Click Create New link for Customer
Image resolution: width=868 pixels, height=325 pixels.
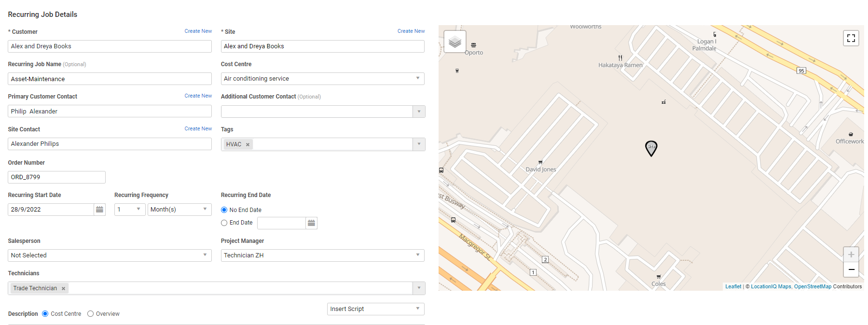tap(198, 31)
